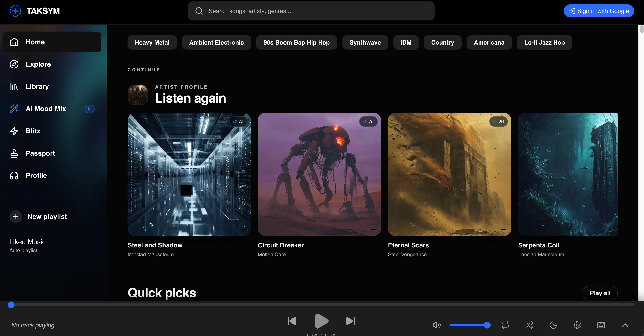Click the Blitz lightning bolt icon
Image resolution: width=644 pixels, height=336 pixels.
coord(14,131)
